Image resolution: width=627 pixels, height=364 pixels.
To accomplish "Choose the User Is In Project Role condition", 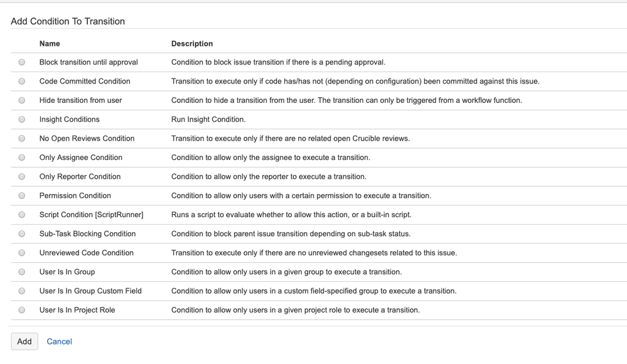I will 21,310.
